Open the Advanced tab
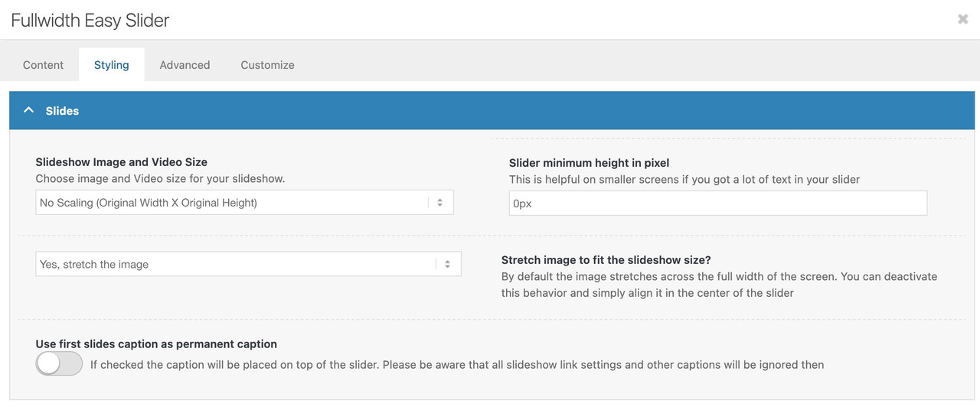Screen dimensions: 980x407 pos(185,65)
